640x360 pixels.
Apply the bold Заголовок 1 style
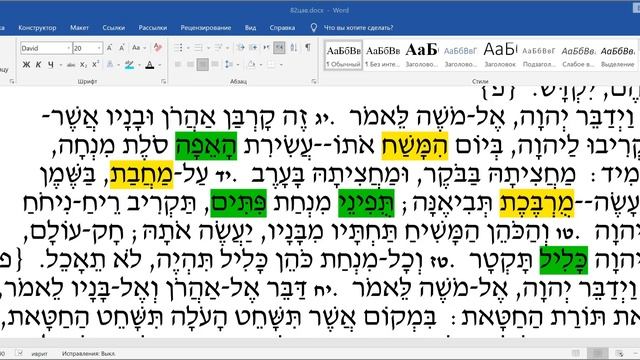point(422,56)
